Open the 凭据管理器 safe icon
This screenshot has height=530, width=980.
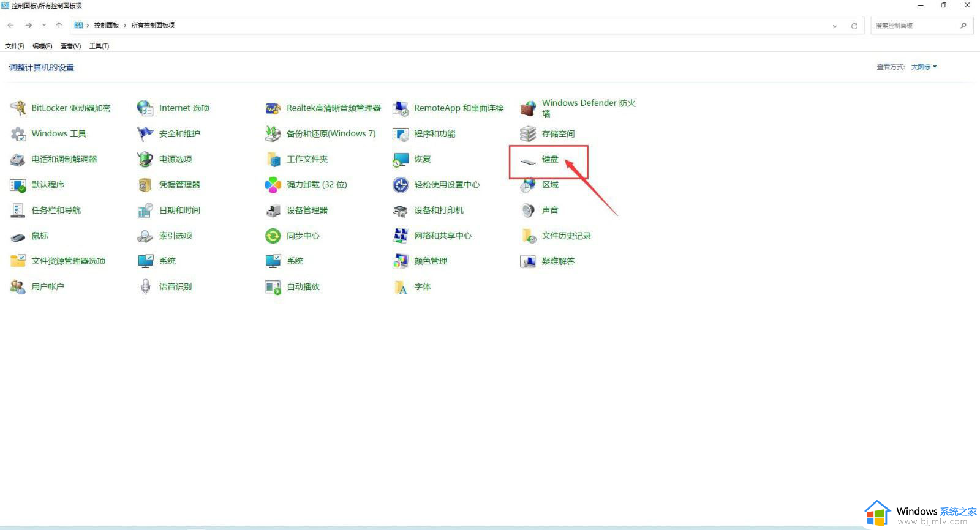pyautogui.click(x=146, y=185)
